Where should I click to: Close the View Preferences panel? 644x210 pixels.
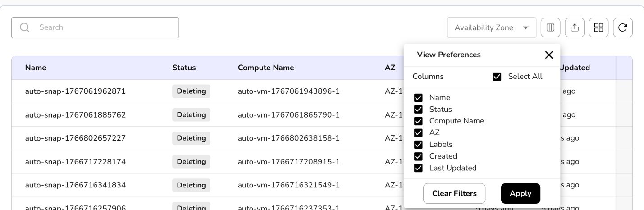[x=548, y=55]
